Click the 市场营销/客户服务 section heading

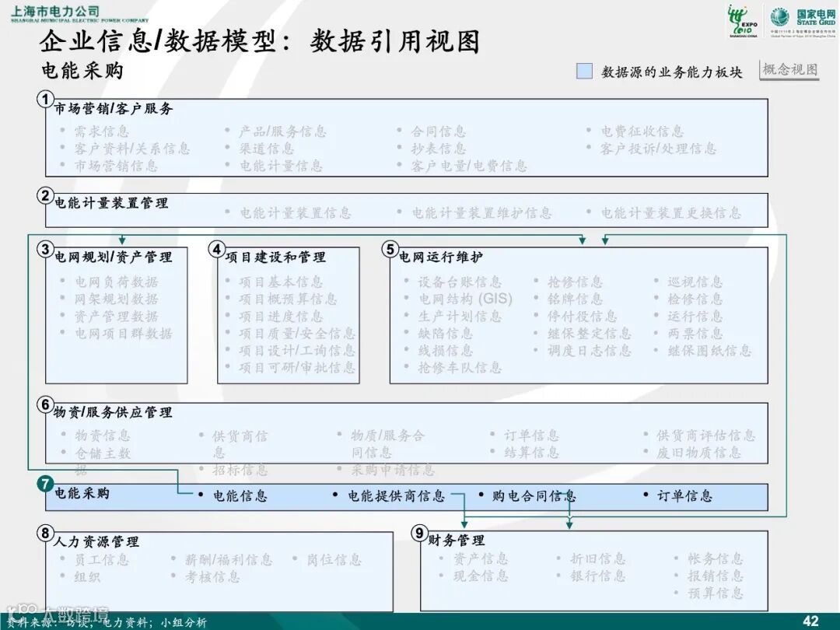tap(114, 109)
